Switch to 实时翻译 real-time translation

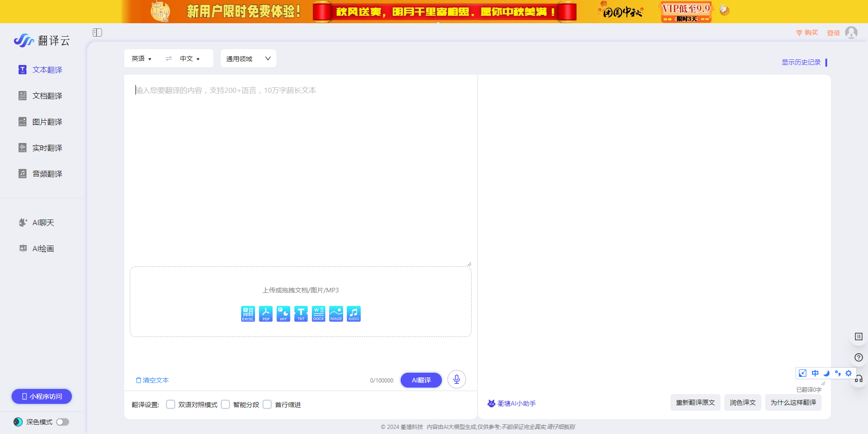tap(40, 148)
